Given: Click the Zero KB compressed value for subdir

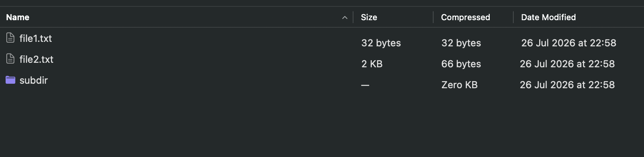Looking at the screenshot, I should [x=459, y=85].
